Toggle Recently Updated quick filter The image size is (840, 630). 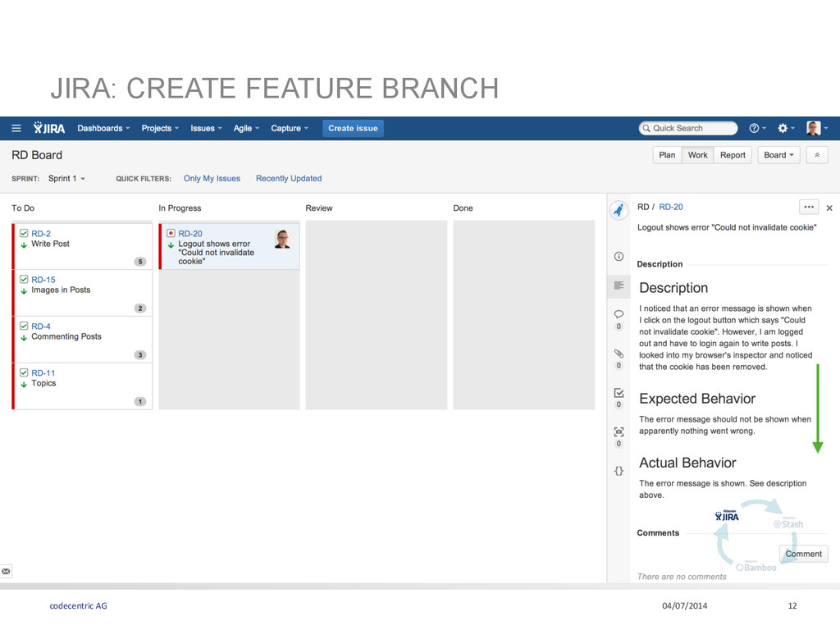(x=289, y=178)
